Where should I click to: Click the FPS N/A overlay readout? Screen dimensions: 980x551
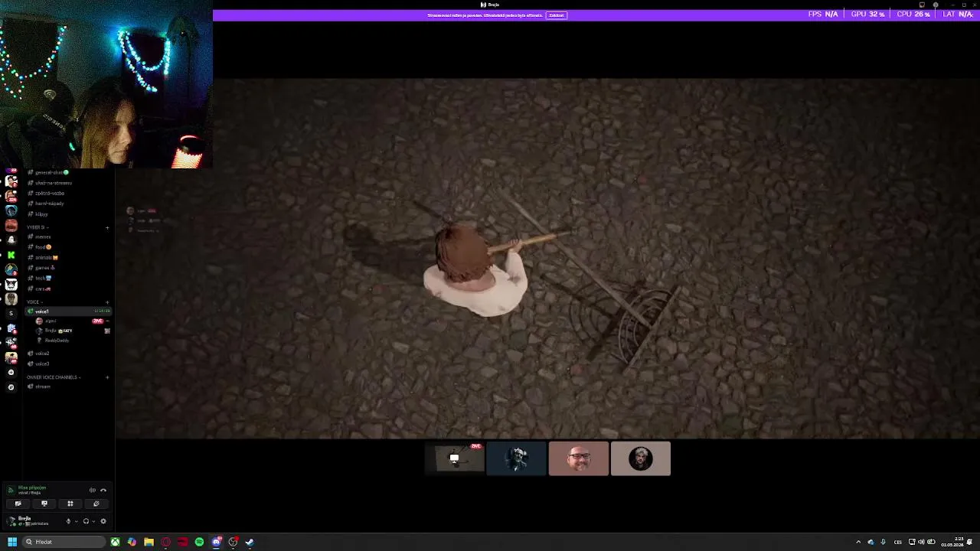click(x=823, y=14)
